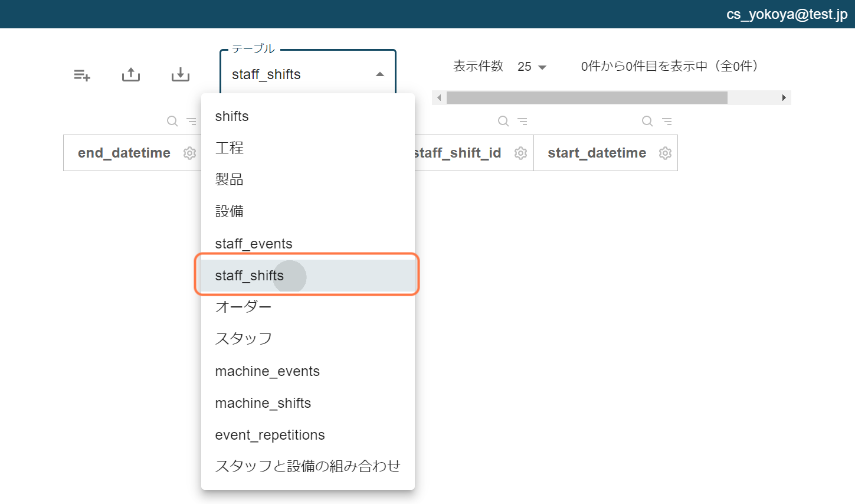
Task: Click the cs_yokoya@test.jp account name
Action: coord(787,14)
